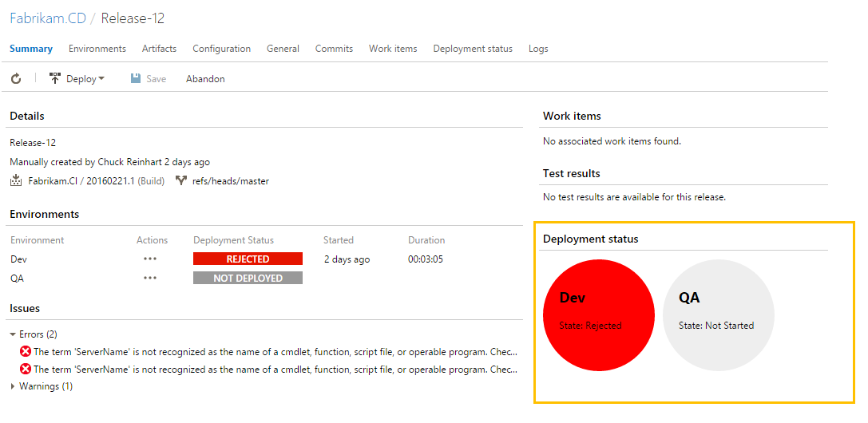
Task: Click the Save button label
Action: pos(156,79)
